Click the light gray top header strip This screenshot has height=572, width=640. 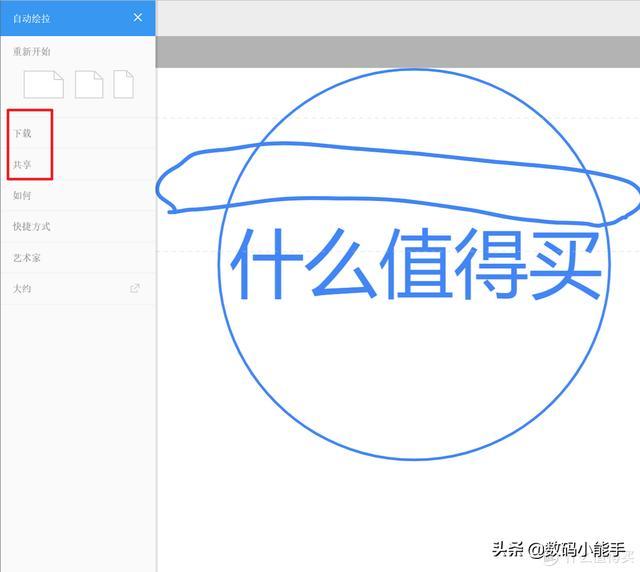[398, 18]
